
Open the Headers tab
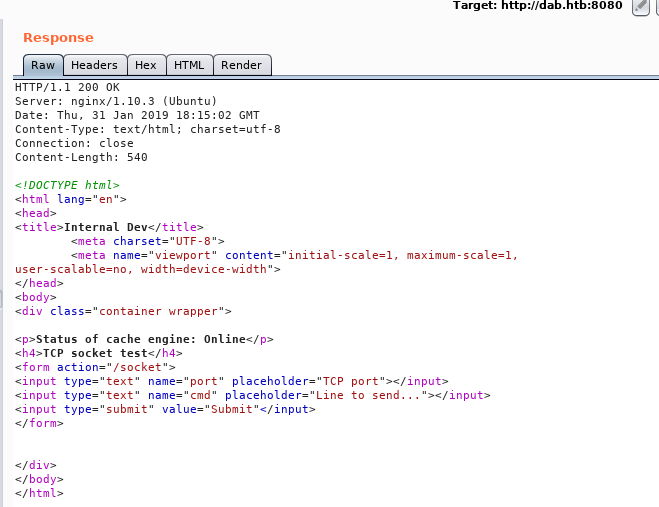[94, 65]
